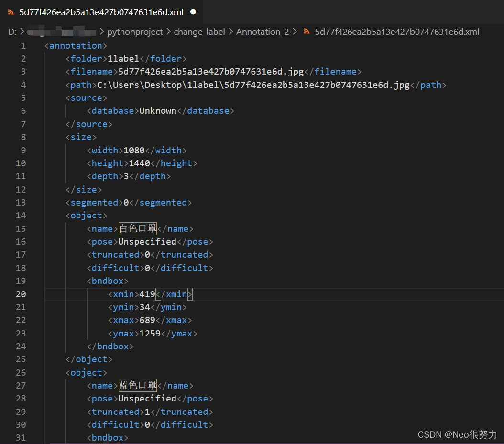This screenshot has width=504, height=444.
Task: Click the RSS file icon on the tab
Action: click(11, 12)
